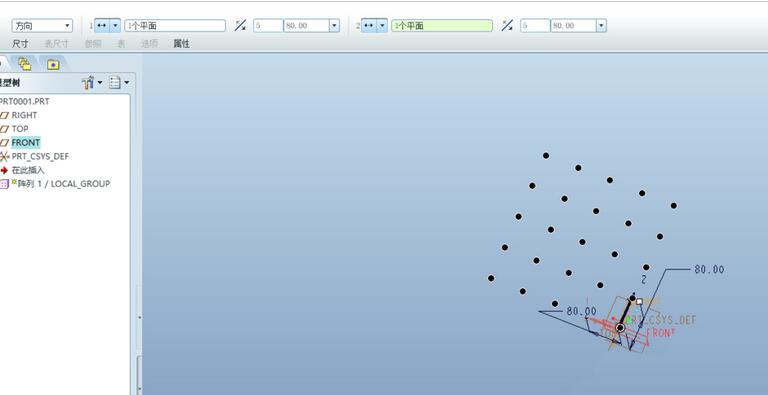Click second direction member count field
Screen dimensions: 768x395
pyautogui.click(x=535, y=25)
